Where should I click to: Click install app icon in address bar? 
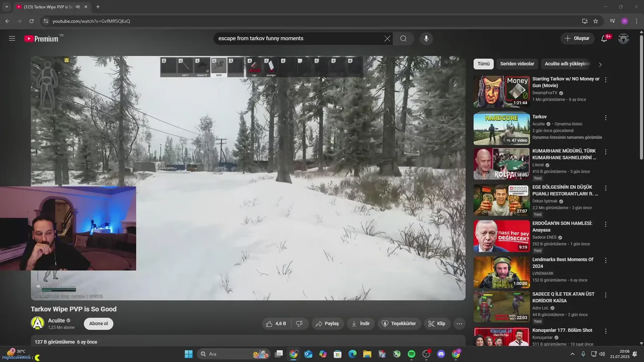tap(585, 21)
